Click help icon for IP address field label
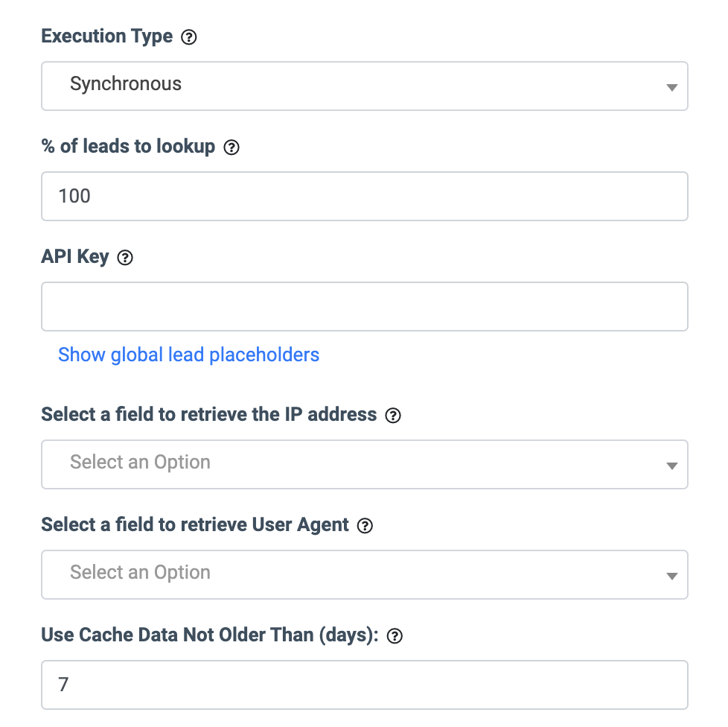 pyautogui.click(x=393, y=416)
